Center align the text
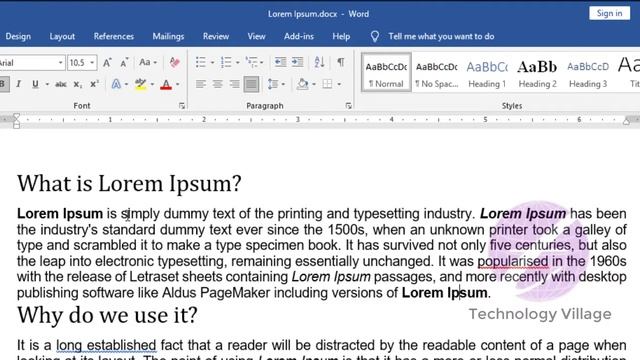Viewport: 640px width, 360px height. [218, 84]
